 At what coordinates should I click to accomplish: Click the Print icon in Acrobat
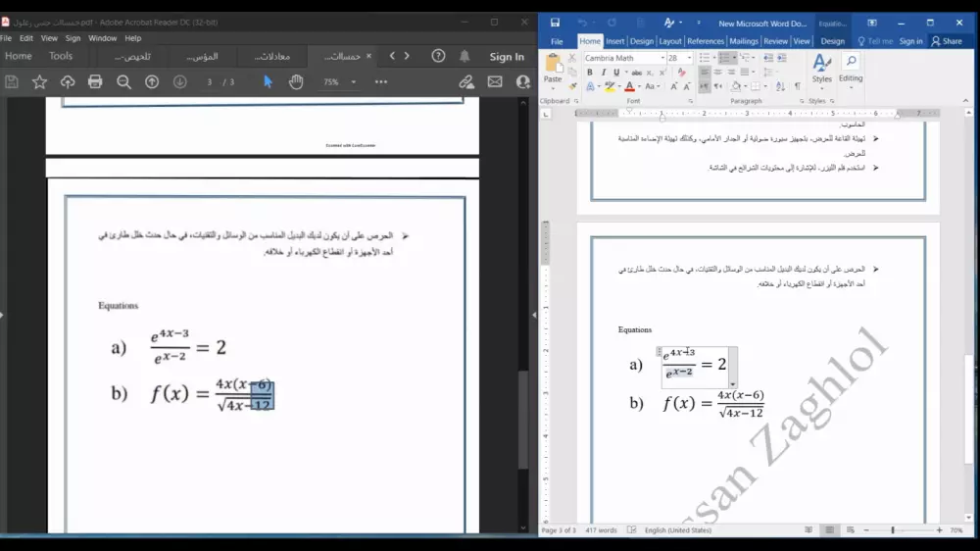95,82
